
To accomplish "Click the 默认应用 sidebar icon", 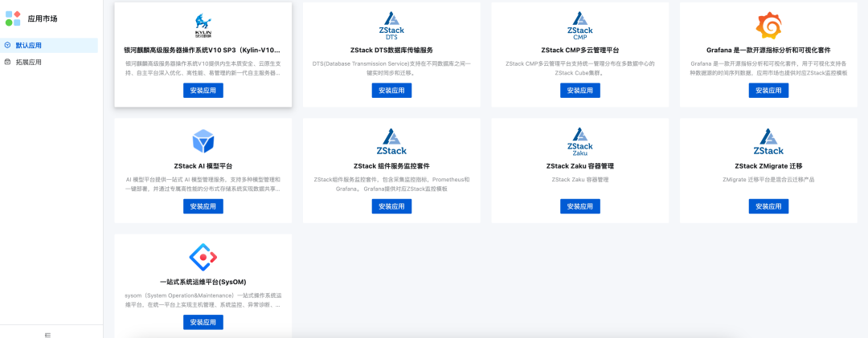I will 7,46.
